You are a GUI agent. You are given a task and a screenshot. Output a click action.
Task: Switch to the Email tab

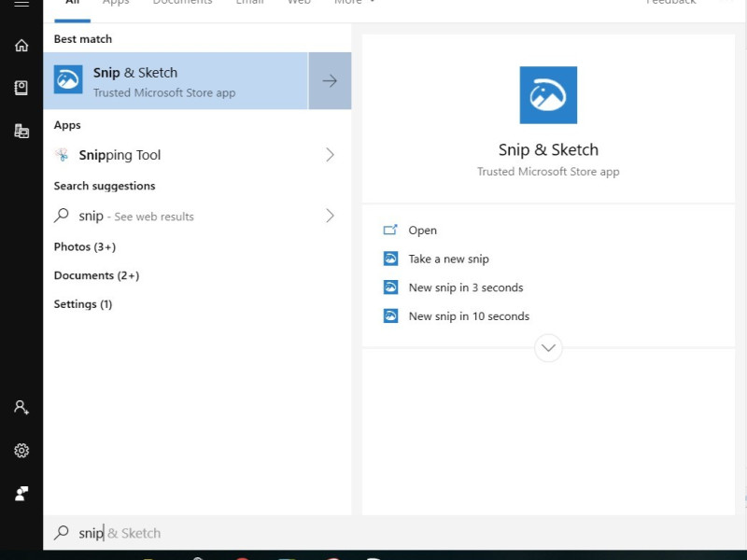(250, 3)
